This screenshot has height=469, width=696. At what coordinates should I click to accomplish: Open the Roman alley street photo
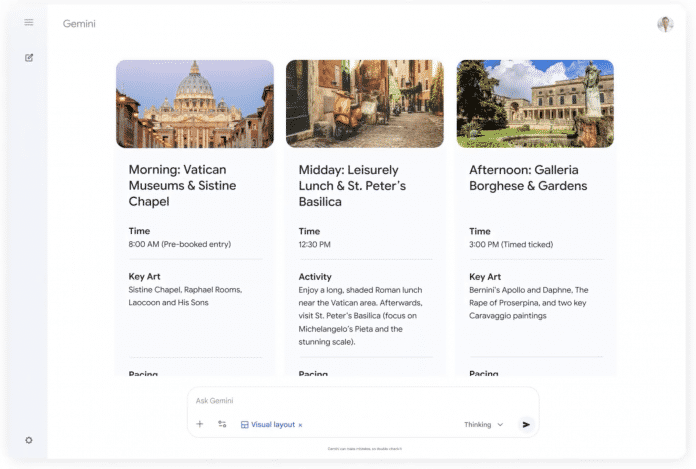coord(365,104)
